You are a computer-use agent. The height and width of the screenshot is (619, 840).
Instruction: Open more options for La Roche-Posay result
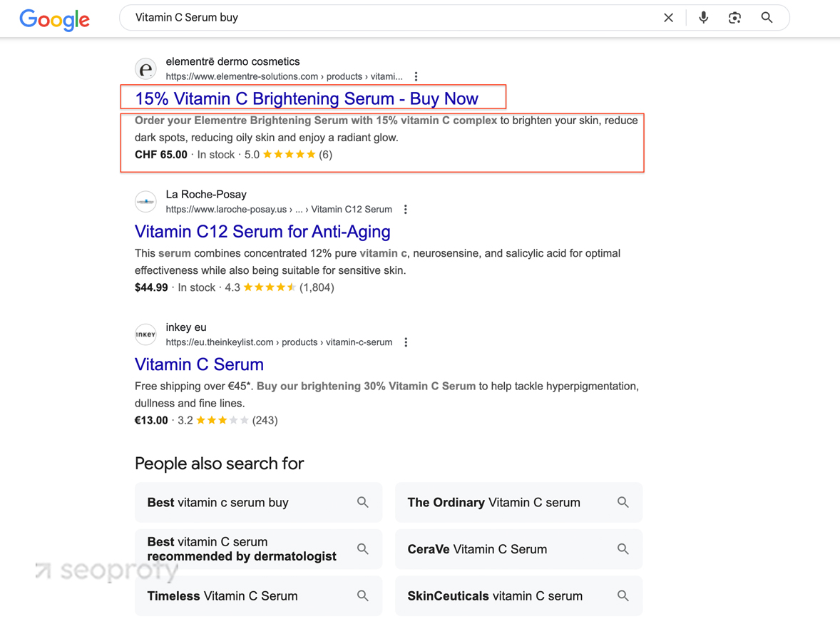[406, 210]
